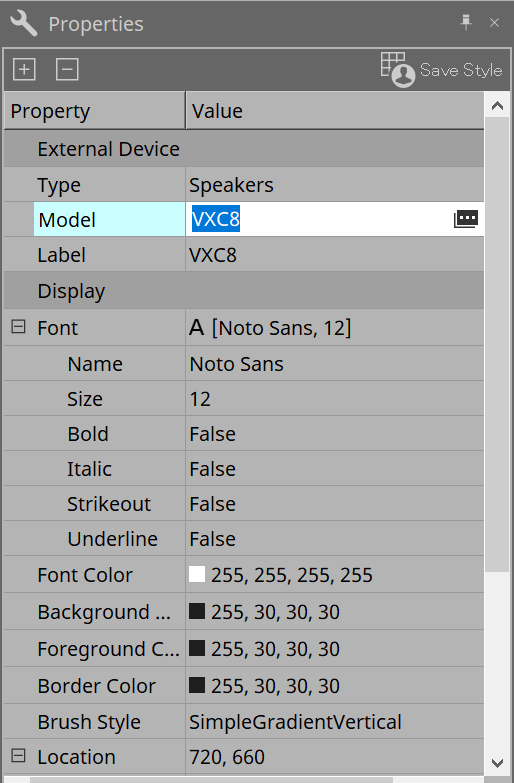Click the Background color swatch
This screenshot has width=514, height=783.
click(197, 611)
